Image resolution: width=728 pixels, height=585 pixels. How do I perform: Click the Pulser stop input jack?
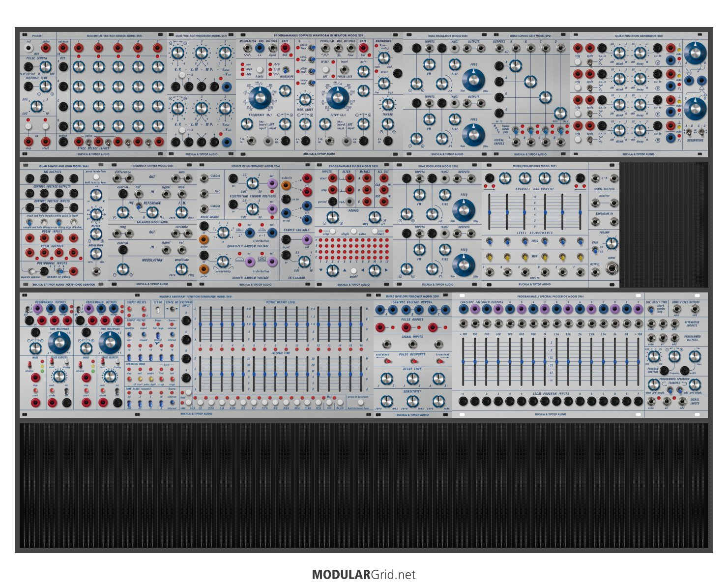pos(29,142)
